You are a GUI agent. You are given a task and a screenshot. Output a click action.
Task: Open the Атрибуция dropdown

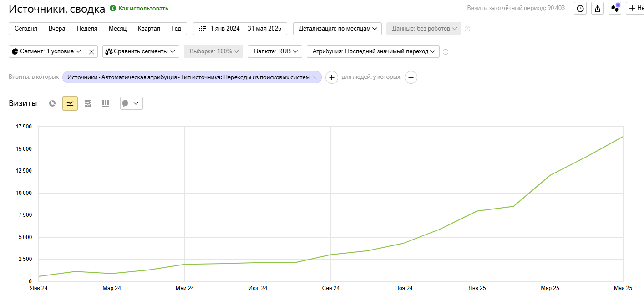point(373,51)
